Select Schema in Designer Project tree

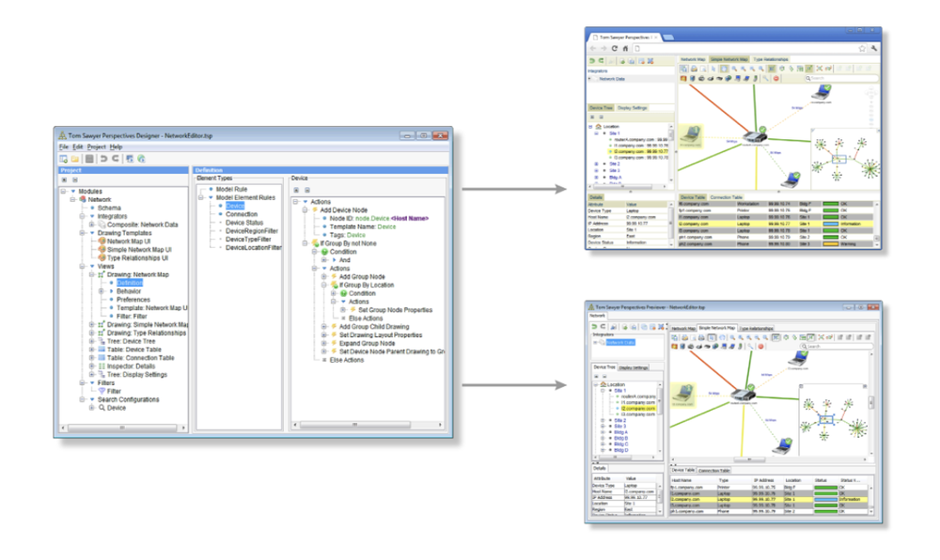(x=109, y=208)
